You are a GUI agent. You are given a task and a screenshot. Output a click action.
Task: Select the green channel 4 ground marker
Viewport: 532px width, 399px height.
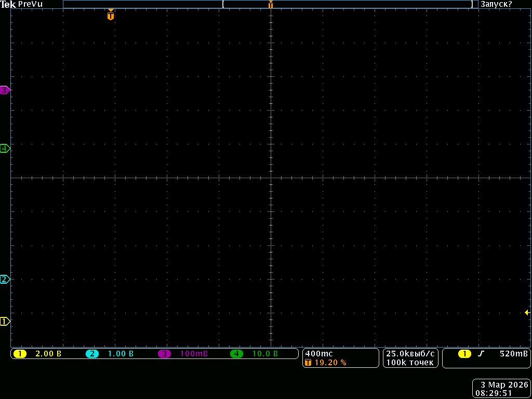5,149
